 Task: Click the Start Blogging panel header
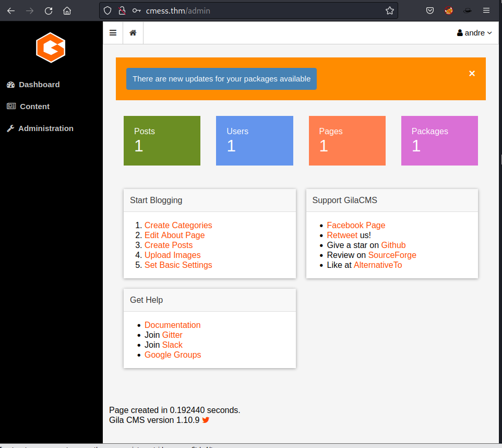(x=210, y=201)
